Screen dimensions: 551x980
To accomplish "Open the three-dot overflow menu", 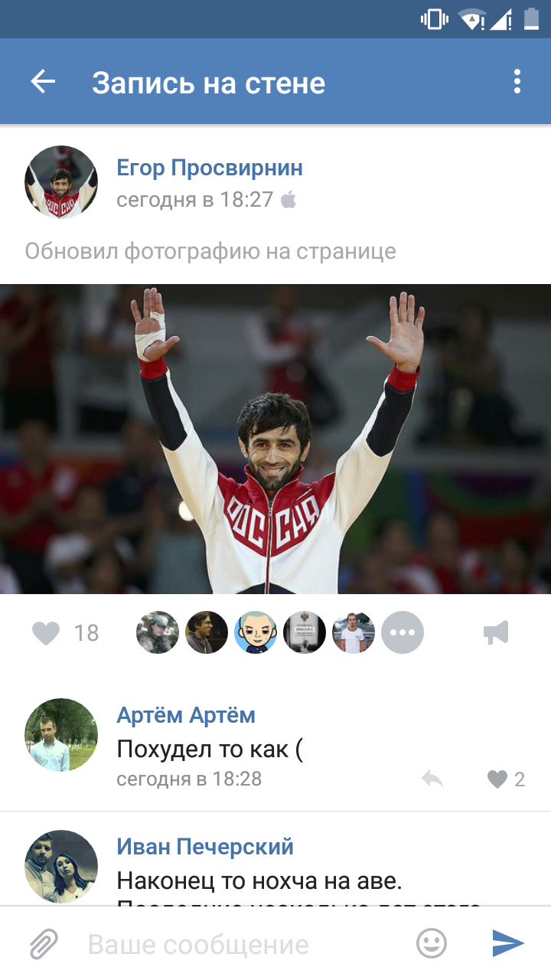I will tap(517, 82).
